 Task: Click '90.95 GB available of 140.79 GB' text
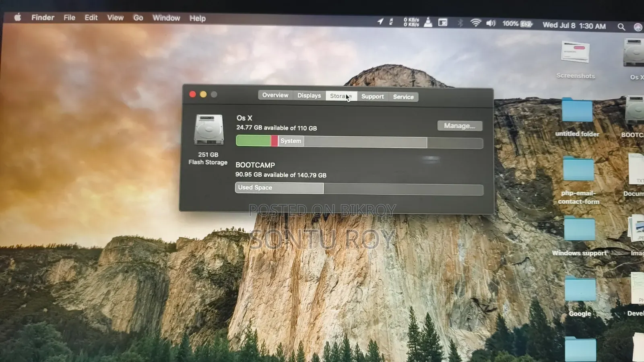(x=281, y=175)
